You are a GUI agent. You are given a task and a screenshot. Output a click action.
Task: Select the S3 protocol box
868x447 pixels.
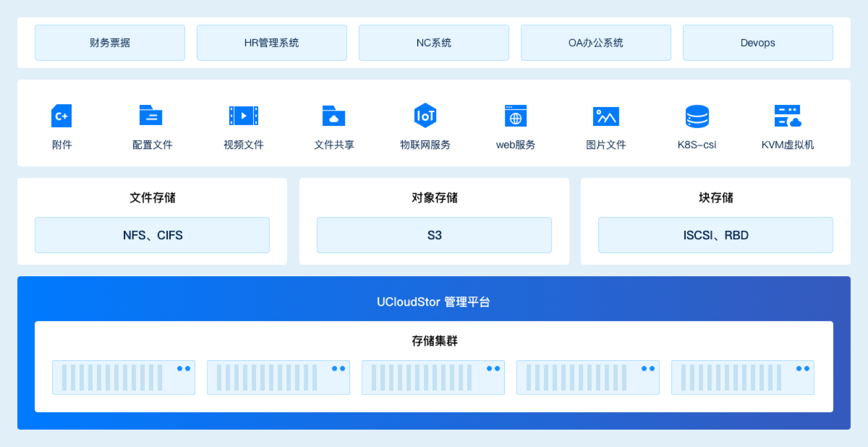click(434, 235)
